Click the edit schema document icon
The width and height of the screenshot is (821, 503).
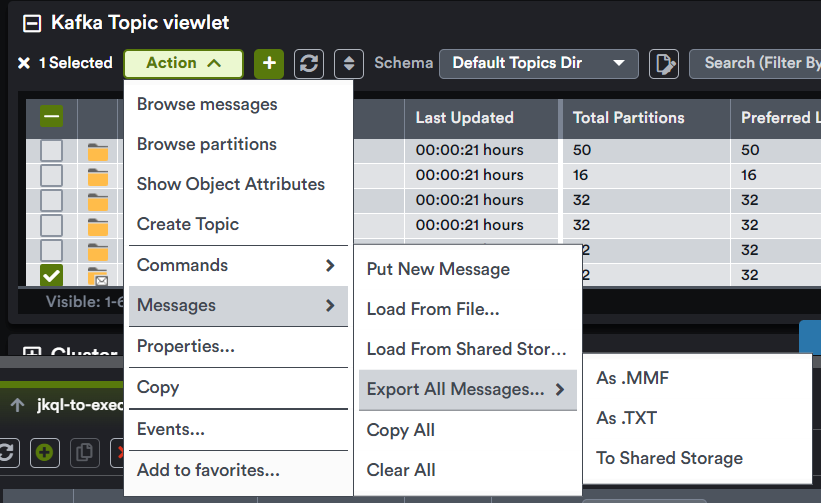(x=664, y=63)
